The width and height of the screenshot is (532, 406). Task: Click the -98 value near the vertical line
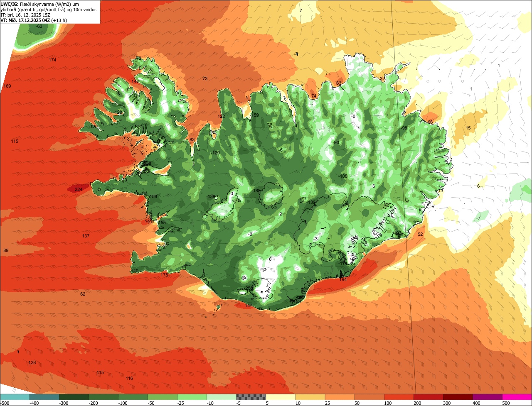pyautogui.click(x=404, y=128)
